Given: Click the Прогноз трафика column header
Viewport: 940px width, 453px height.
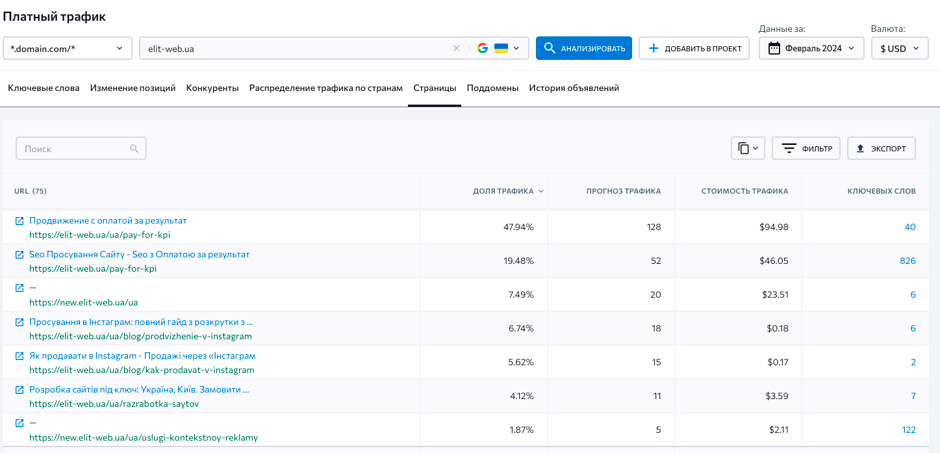Looking at the screenshot, I should point(623,192).
